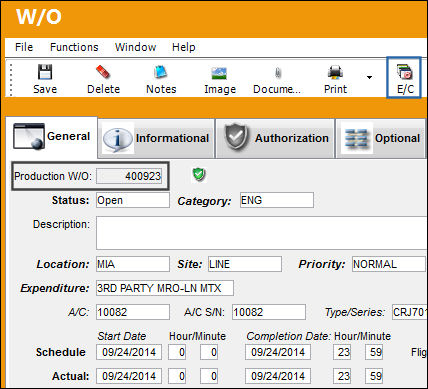Click the A/C field showing 10082
The height and width of the screenshot is (389, 428).
[x=133, y=312]
